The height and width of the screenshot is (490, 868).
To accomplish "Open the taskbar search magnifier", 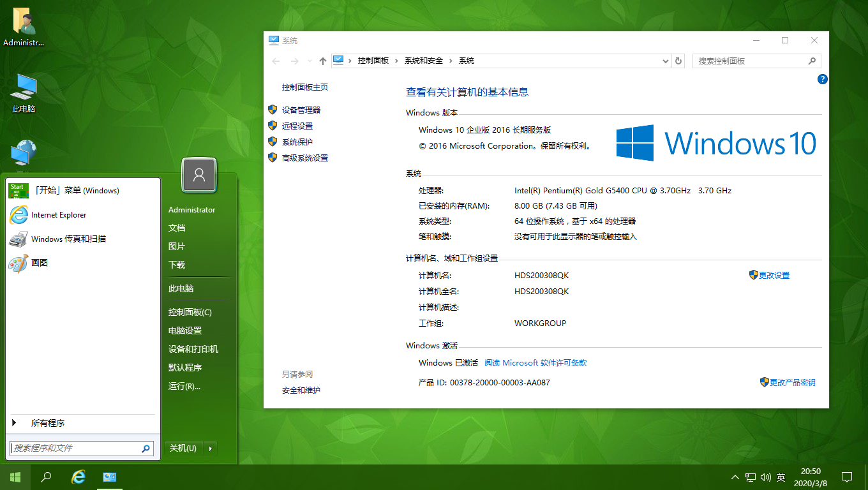I will (46, 477).
